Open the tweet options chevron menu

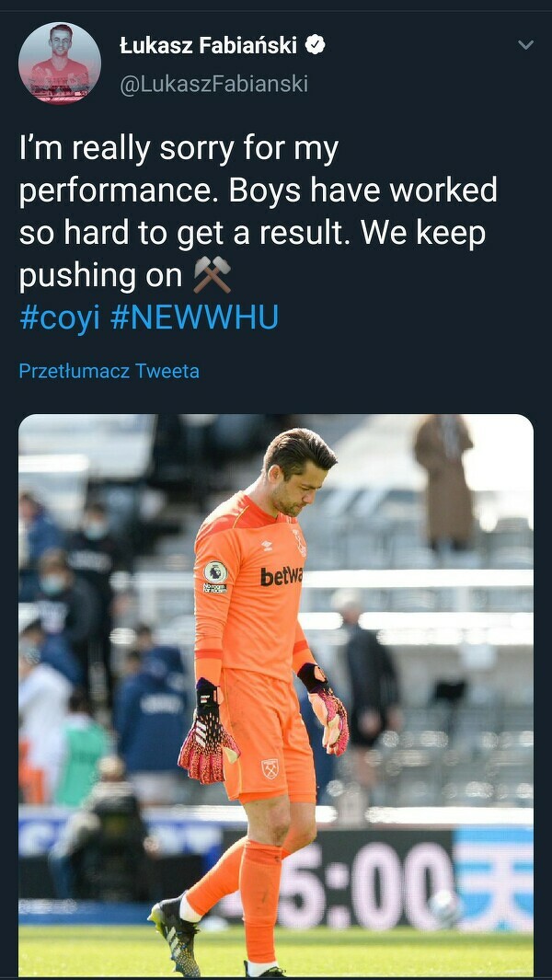[x=525, y=45]
